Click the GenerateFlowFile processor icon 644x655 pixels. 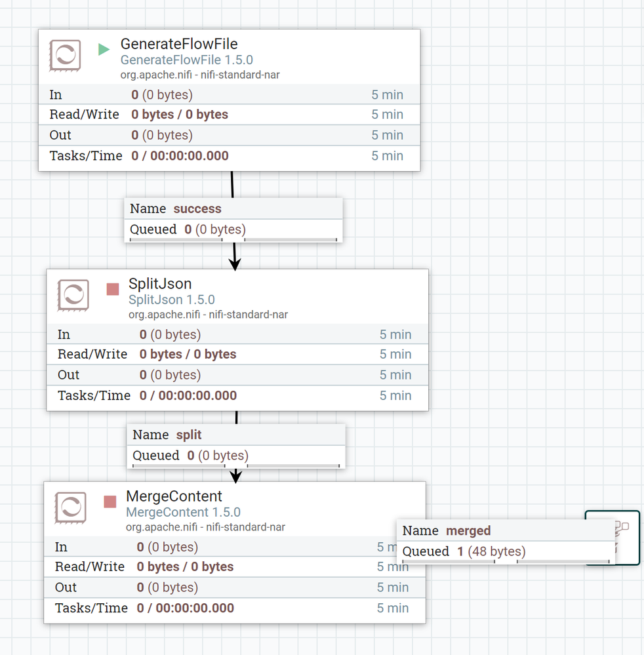[65, 56]
